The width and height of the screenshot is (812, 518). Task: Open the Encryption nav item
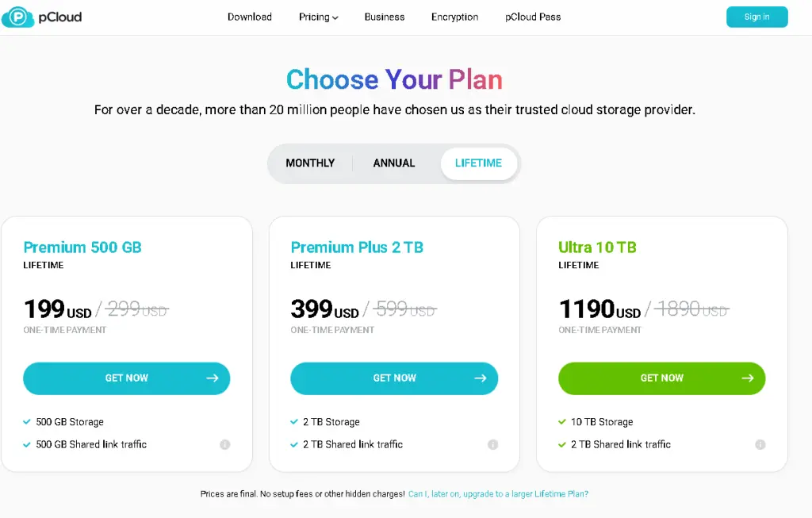(x=454, y=17)
